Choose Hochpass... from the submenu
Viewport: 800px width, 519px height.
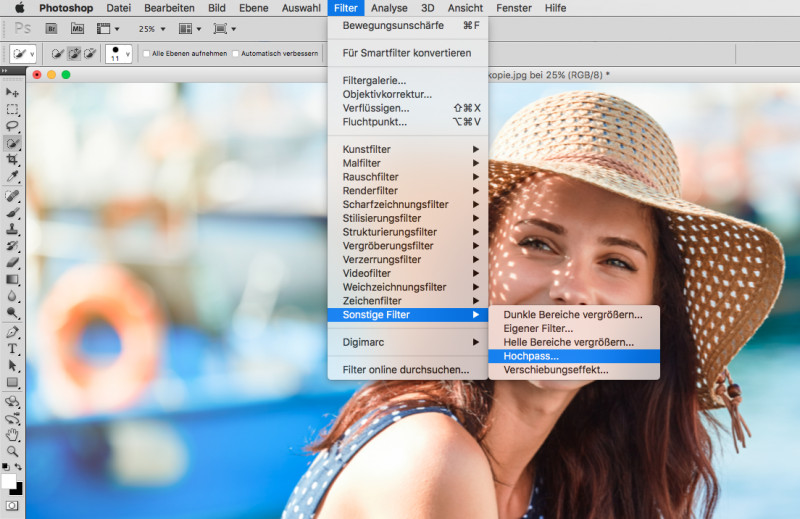click(574, 356)
